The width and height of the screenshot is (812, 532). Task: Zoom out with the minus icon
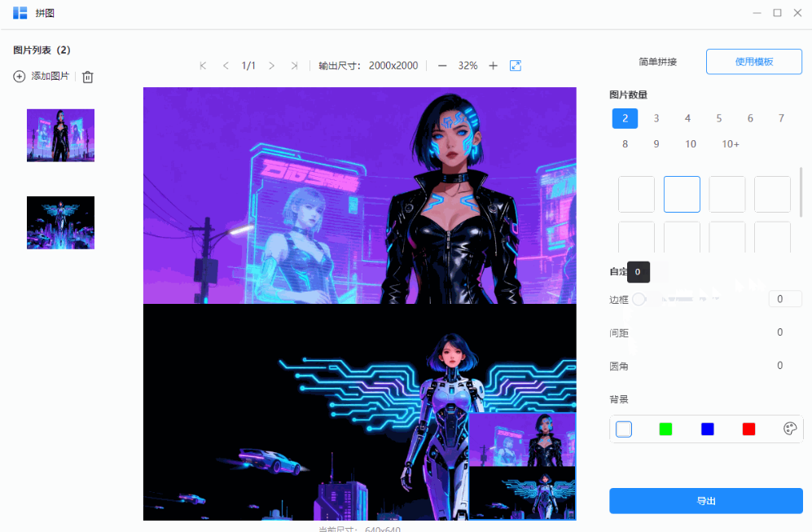tap(442, 65)
